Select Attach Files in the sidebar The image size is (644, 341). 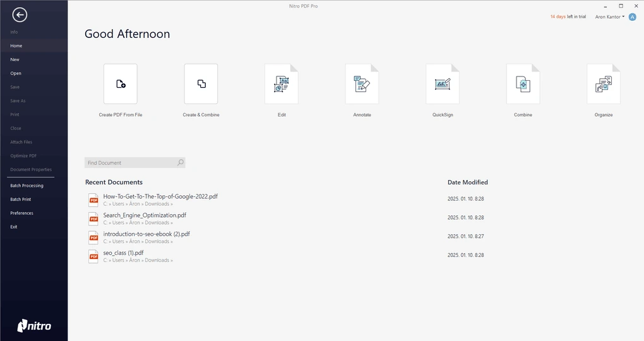coord(21,142)
